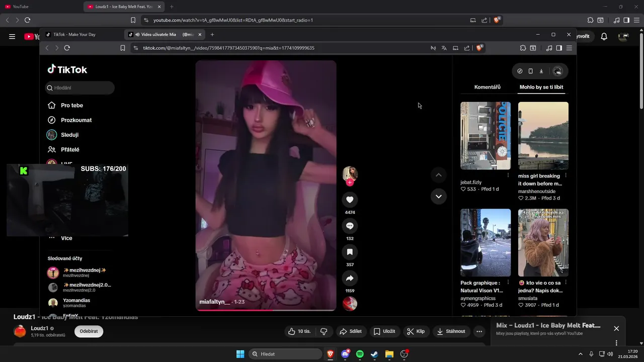The image size is (644, 362).
Task: Open the spinning sound disc below share
Action: 350,304
